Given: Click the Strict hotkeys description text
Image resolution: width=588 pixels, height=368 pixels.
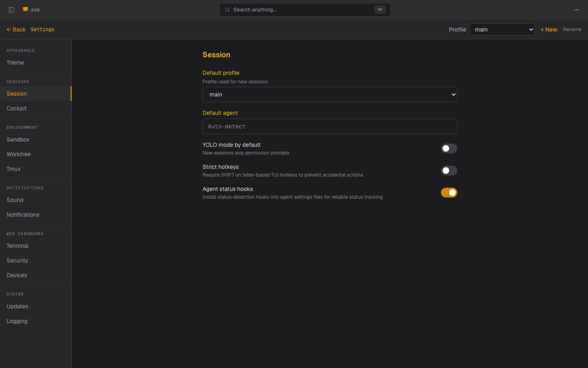Looking at the screenshot, I should 283,175.
